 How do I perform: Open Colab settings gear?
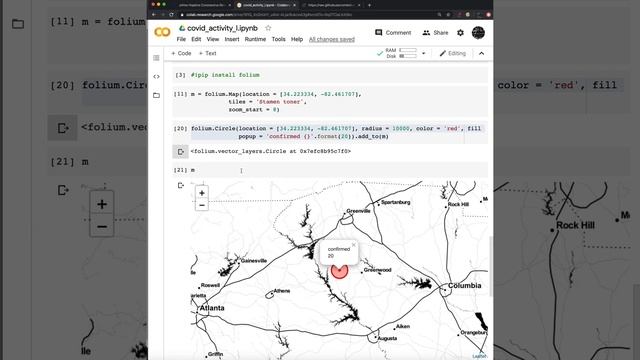click(x=460, y=33)
